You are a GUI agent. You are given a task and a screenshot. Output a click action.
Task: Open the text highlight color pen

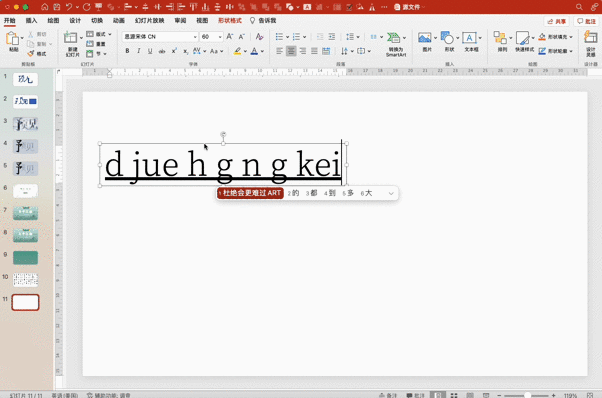click(x=238, y=51)
